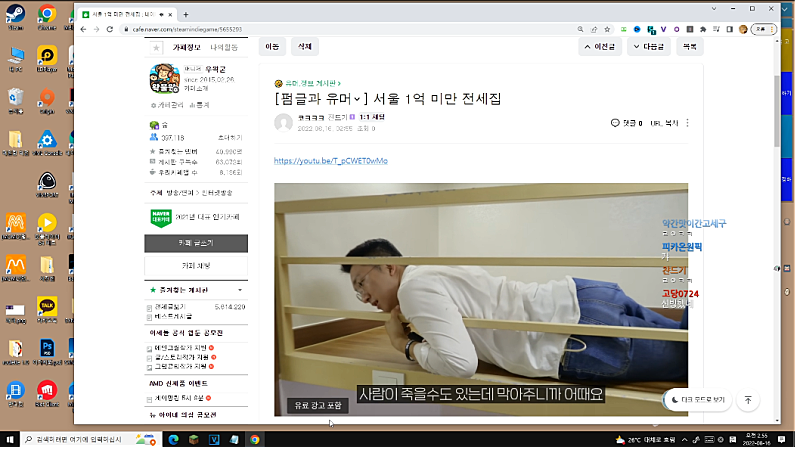Go forward in Chrome
The height and width of the screenshot is (450, 800).
pyautogui.click(x=96, y=30)
